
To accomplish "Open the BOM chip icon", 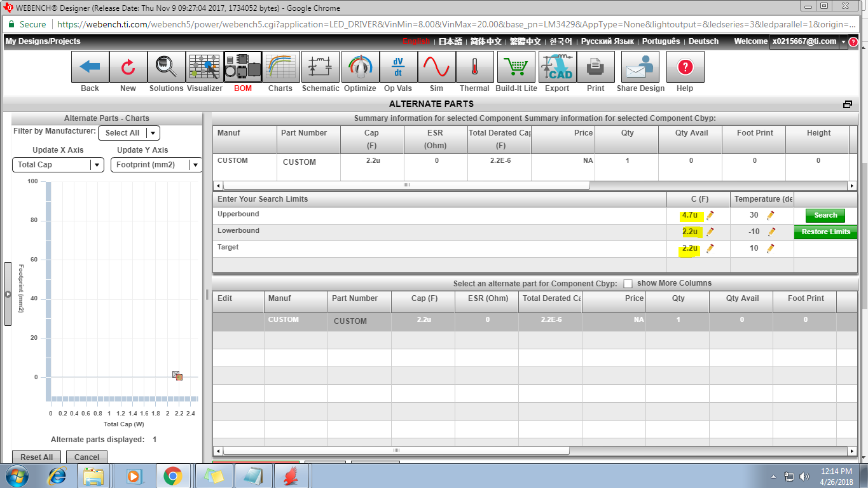I will [243, 67].
